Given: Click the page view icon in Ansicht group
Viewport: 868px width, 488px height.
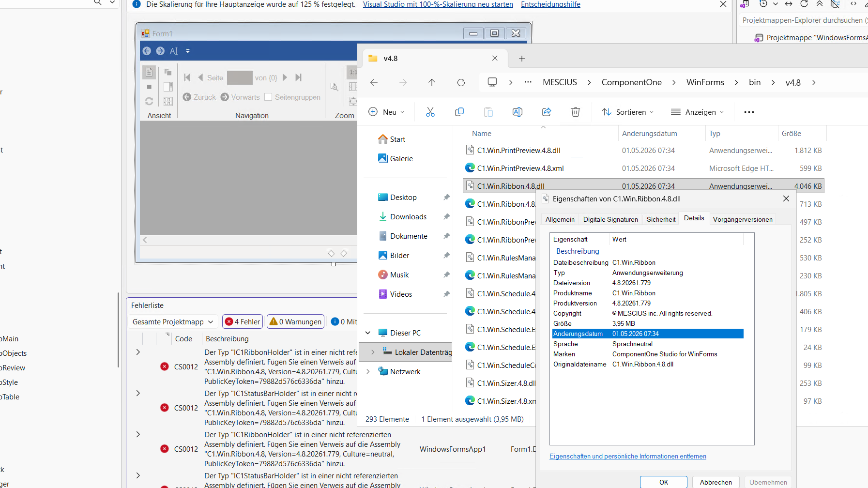Looking at the screenshot, I should tap(149, 72).
